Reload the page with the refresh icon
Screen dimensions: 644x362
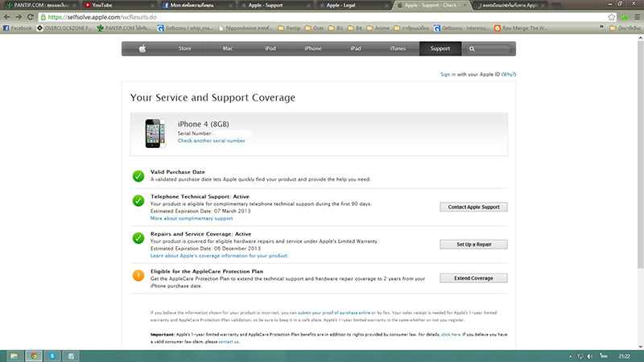(x=30, y=17)
